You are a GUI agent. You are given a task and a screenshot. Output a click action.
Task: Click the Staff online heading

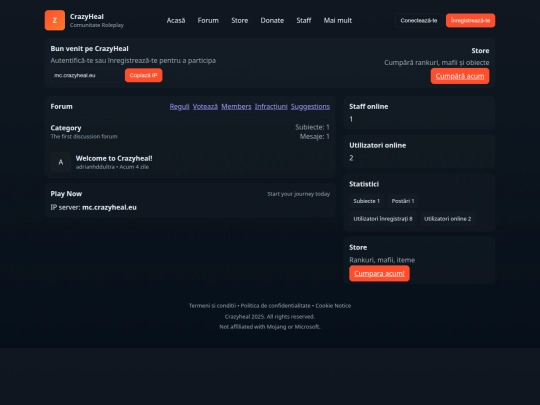tap(368, 106)
